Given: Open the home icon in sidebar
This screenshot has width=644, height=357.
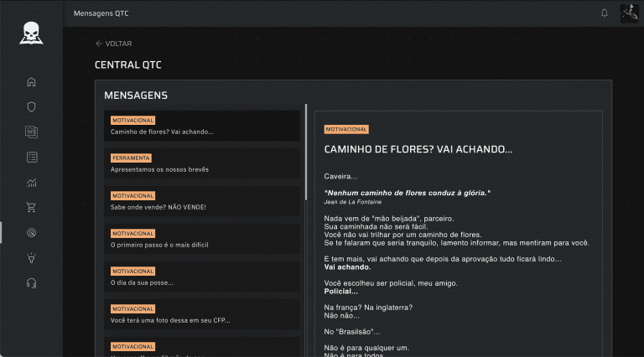Looking at the screenshot, I should tap(32, 82).
